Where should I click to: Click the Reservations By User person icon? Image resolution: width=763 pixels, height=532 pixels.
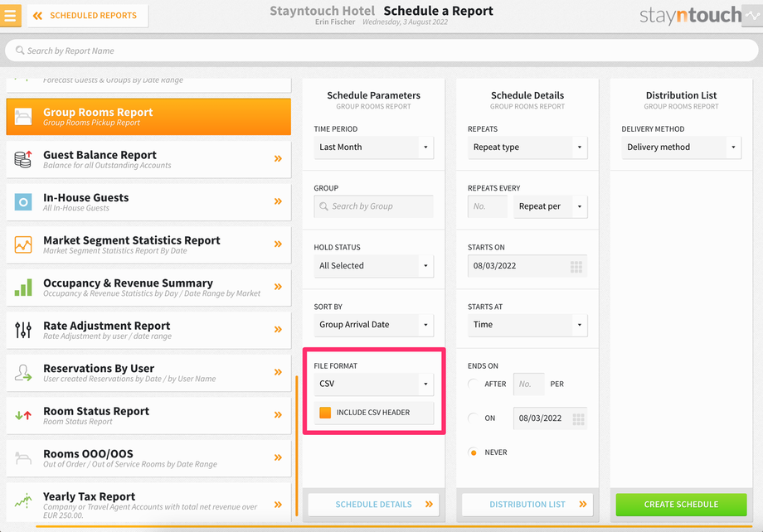23,373
